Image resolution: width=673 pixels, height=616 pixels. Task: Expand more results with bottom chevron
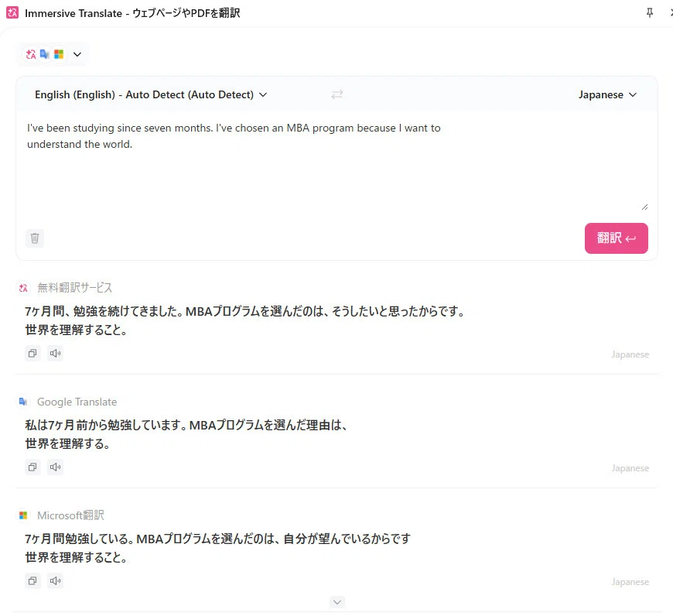pyautogui.click(x=337, y=602)
